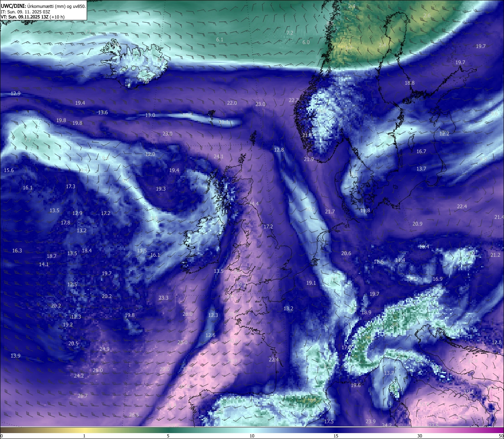Image resolution: width=504 pixels, height=439 pixels.
Task: Click the 18.4 value label
Action: pyautogui.click(x=87, y=251)
